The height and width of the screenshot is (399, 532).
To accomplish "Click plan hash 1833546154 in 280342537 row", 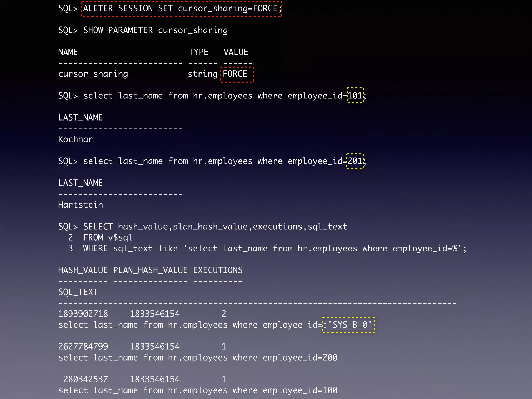I will pos(155,379).
